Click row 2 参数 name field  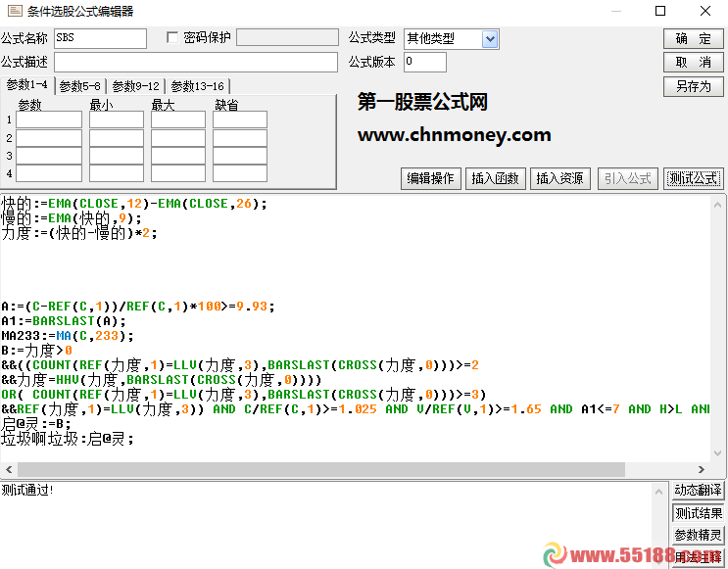[49, 138]
